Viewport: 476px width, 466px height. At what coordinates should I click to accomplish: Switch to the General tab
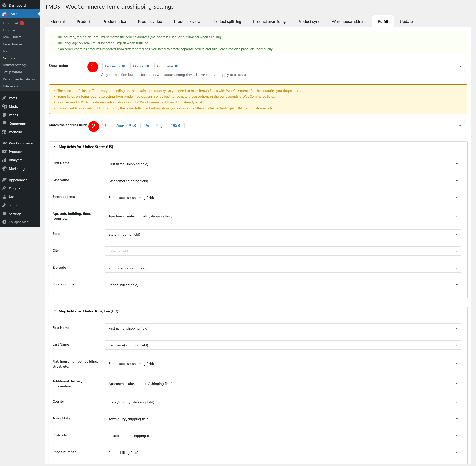click(58, 21)
